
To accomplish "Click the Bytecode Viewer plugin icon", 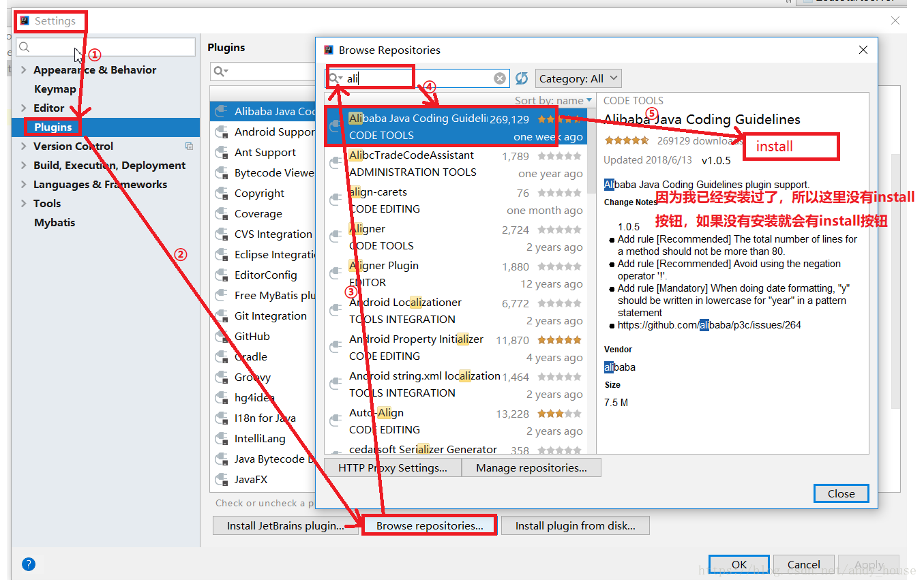I will [x=221, y=173].
